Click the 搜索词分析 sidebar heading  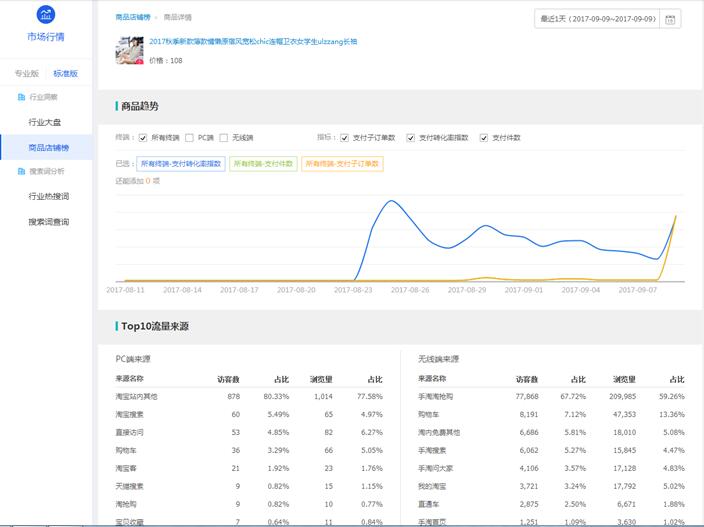(47, 171)
